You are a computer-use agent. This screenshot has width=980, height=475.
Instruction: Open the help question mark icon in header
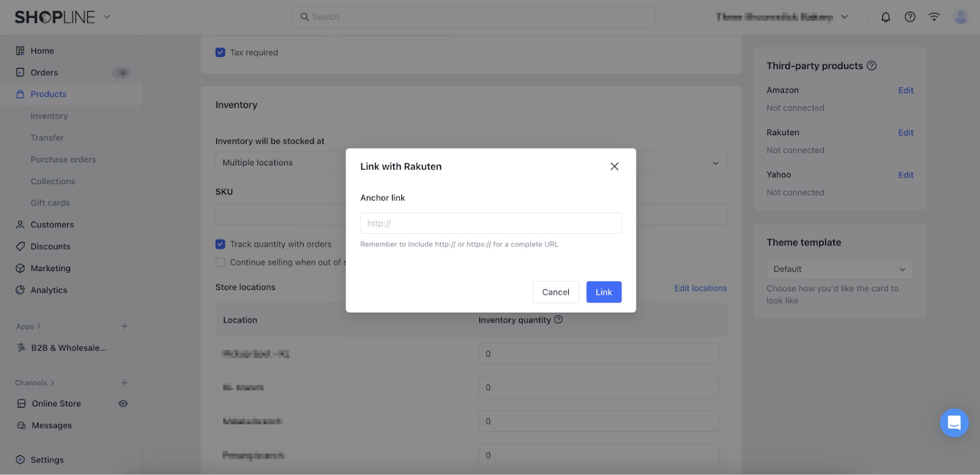click(910, 17)
